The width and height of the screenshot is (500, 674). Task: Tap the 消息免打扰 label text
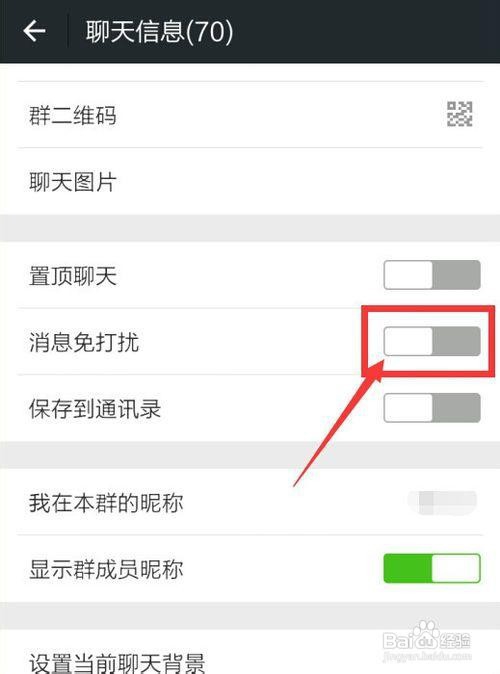tap(84, 342)
